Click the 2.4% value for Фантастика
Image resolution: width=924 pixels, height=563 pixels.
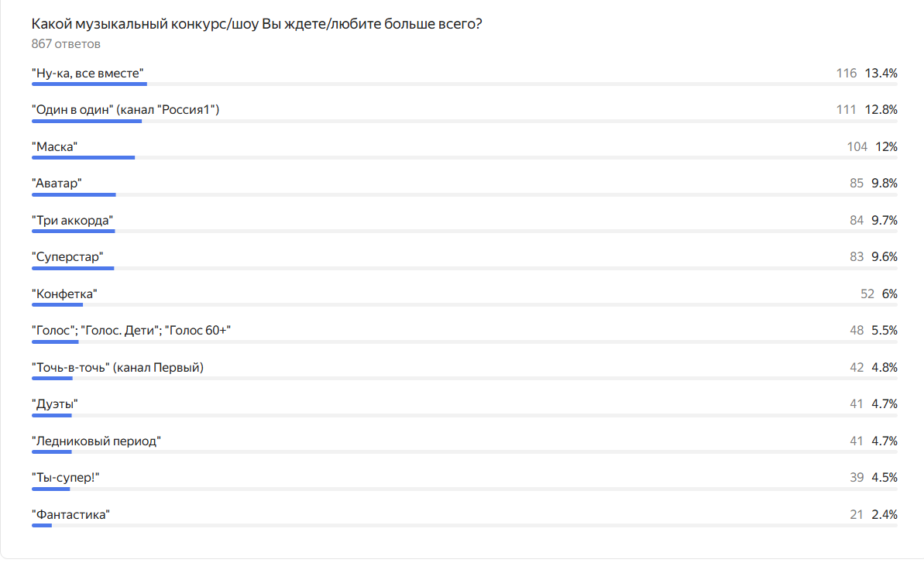coord(884,515)
